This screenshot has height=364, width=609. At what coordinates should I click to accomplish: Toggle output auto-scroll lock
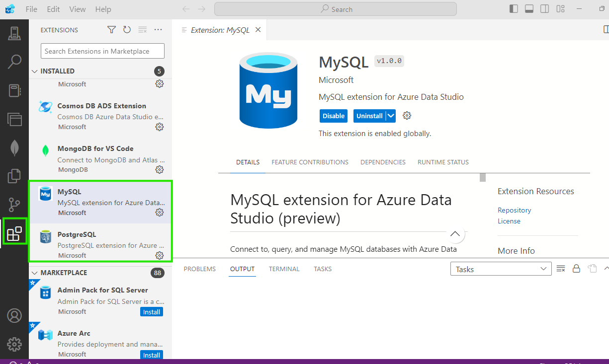(576, 269)
